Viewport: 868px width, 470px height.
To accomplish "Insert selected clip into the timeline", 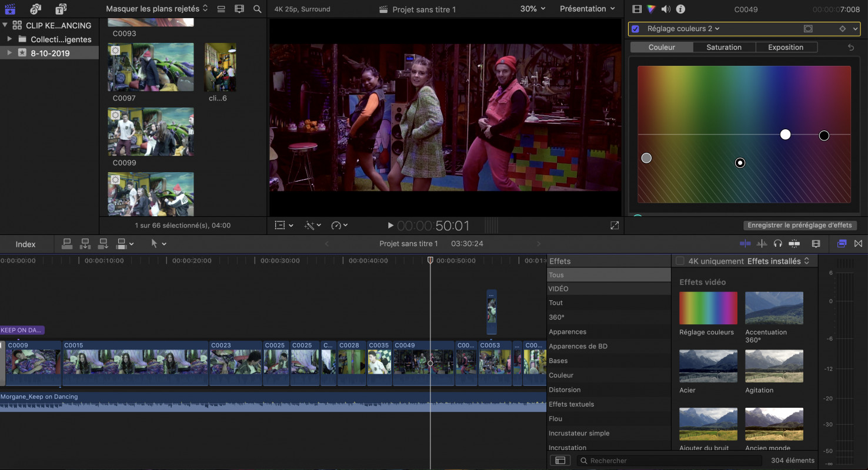I will tap(85, 243).
